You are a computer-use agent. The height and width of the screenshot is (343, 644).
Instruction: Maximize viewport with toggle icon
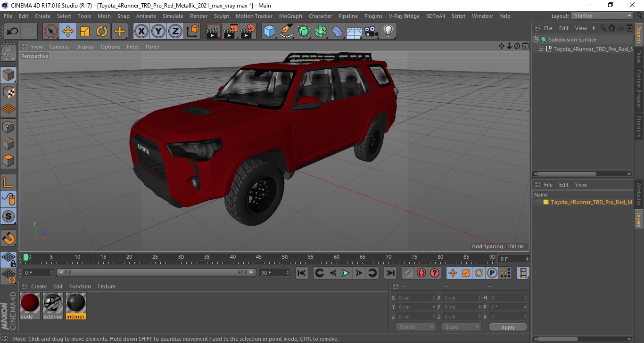click(x=525, y=46)
